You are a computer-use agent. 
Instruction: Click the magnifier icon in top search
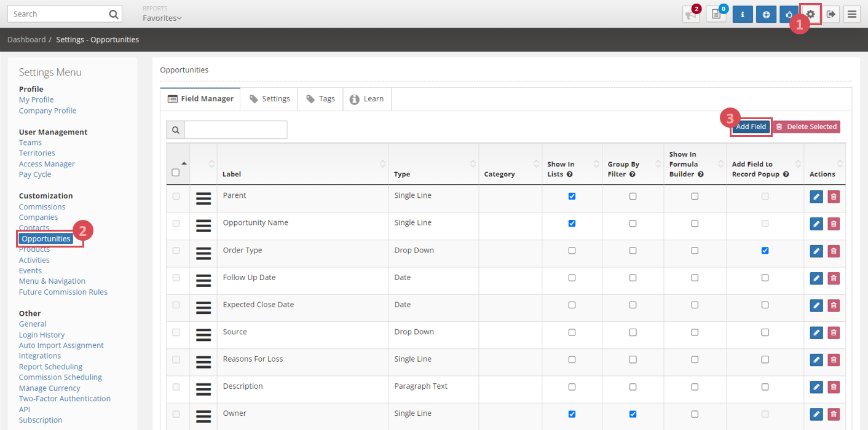[113, 14]
